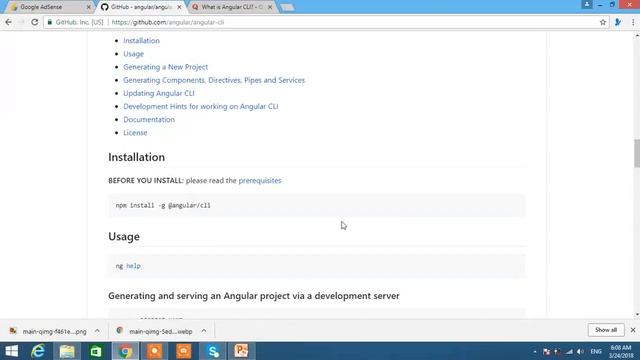Go back with the browser back arrow
Screen dimensions: 640x360
coord(8,22)
